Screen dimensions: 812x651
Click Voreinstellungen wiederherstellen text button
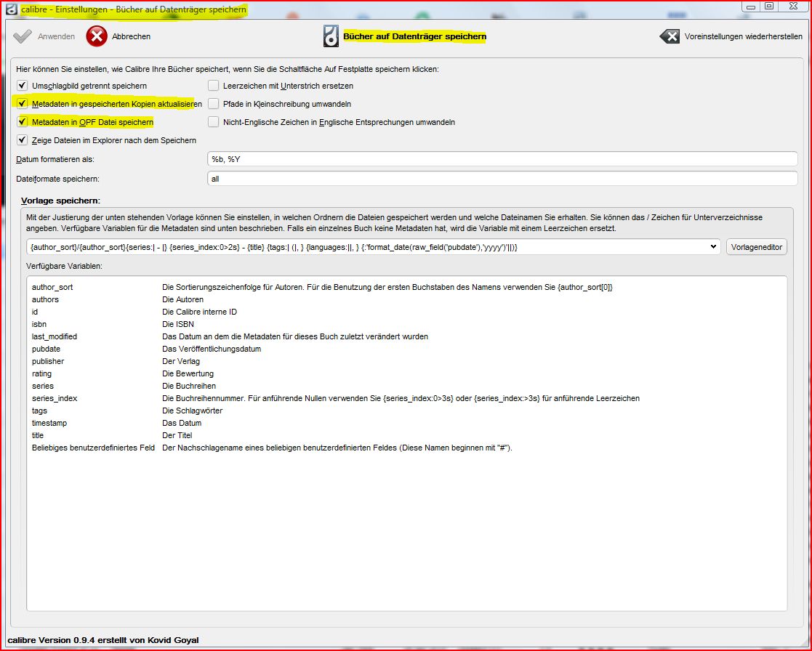coord(743,36)
